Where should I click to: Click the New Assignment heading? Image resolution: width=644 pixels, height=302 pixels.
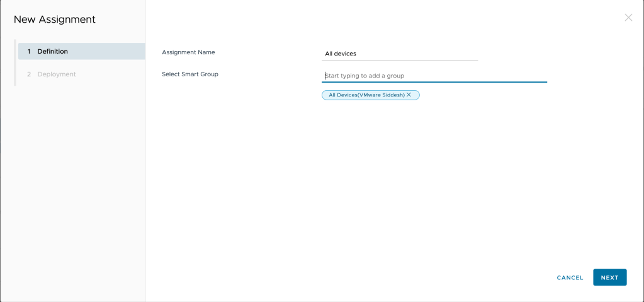[55, 20]
